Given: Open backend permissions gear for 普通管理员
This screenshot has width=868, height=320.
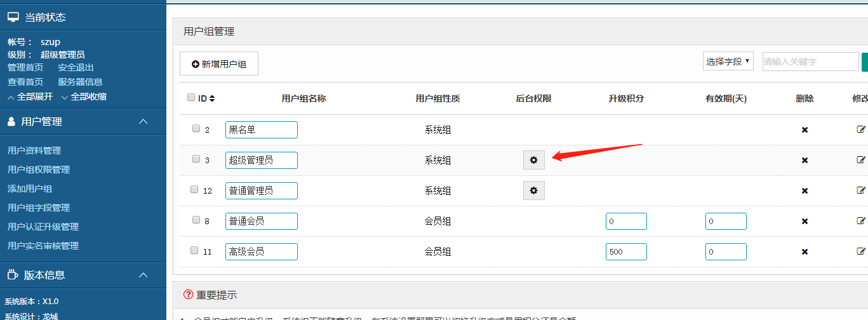Looking at the screenshot, I should point(533,190).
